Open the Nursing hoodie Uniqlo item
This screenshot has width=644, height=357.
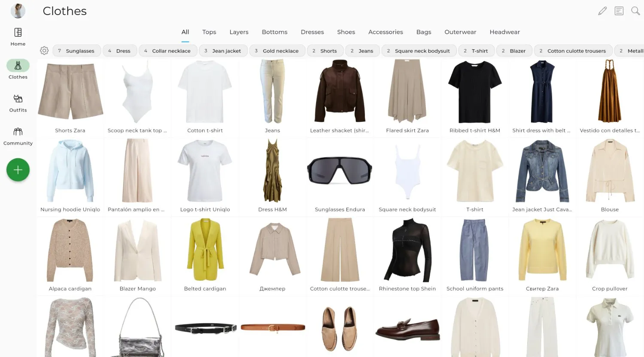point(70,176)
